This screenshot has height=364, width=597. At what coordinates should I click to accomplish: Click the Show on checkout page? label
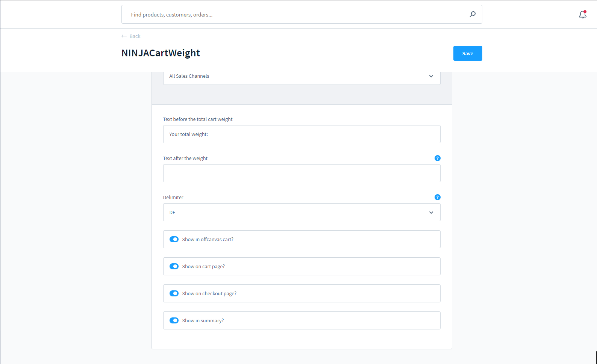point(209,293)
